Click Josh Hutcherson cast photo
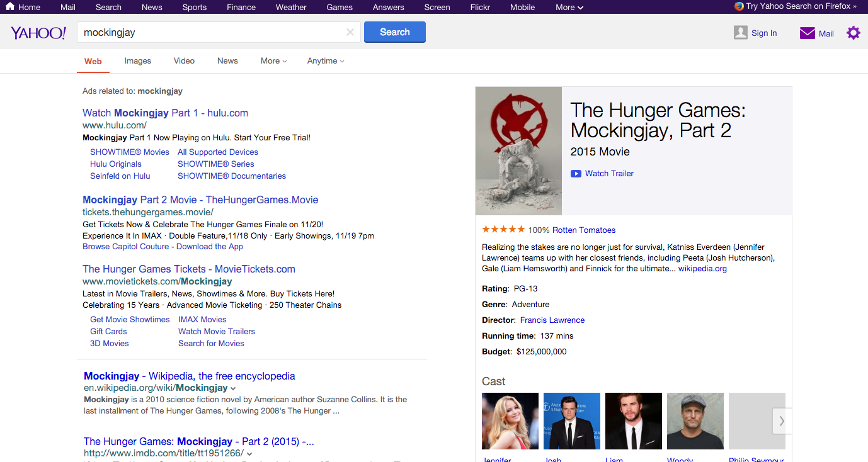Screen dimensions: 868x462 tap(572, 421)
